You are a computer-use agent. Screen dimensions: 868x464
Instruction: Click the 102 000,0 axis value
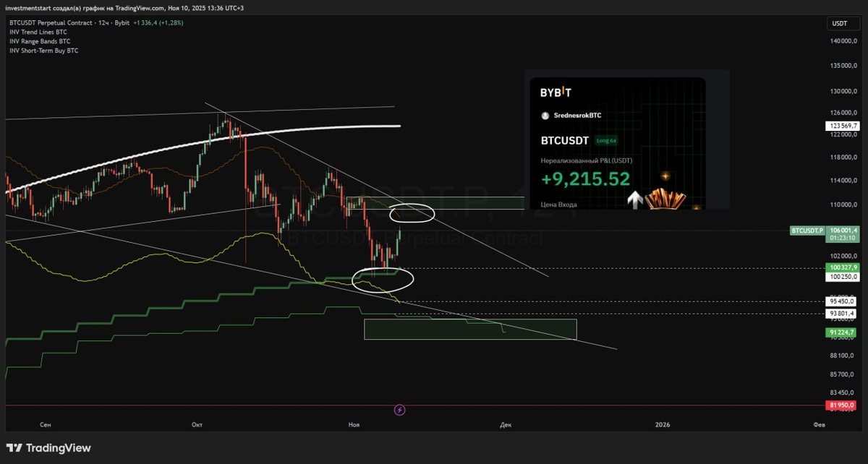click(x=844, y=257)
